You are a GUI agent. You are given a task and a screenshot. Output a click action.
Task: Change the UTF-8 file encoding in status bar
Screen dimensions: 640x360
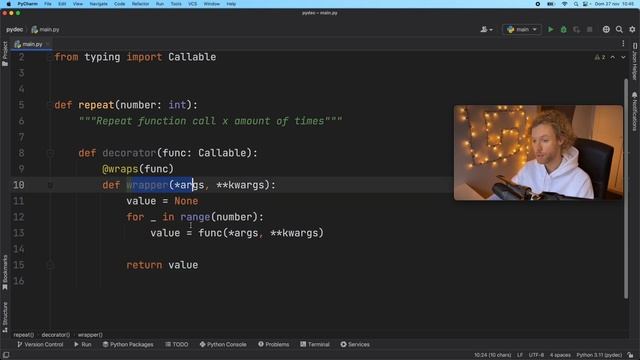pyautogui.click(x=536, y=355)
